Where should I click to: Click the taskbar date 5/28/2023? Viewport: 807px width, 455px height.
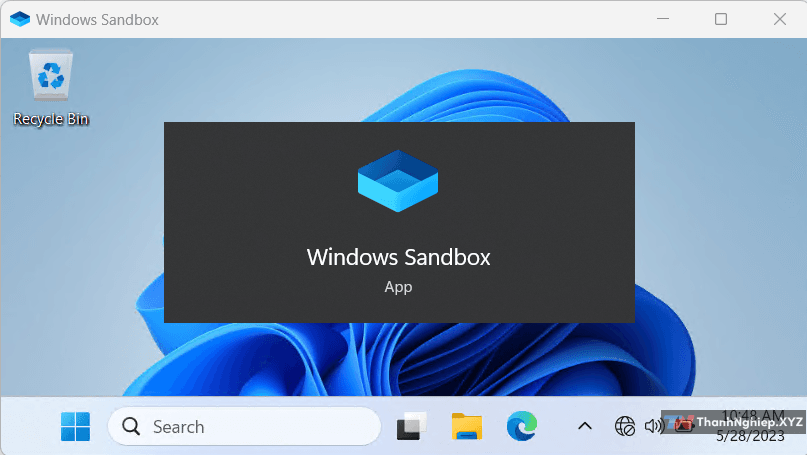(x=750, y=436)
